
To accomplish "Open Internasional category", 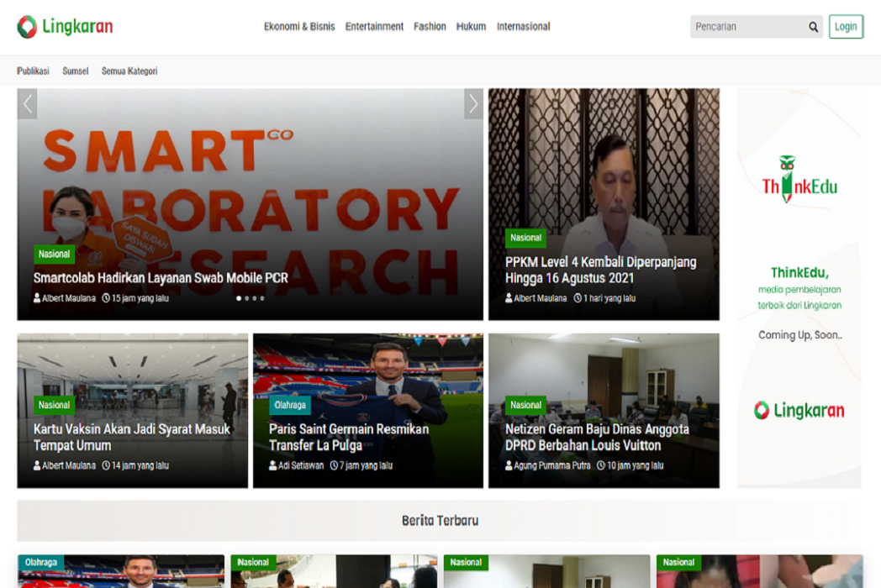I will (x=523, y=26).
